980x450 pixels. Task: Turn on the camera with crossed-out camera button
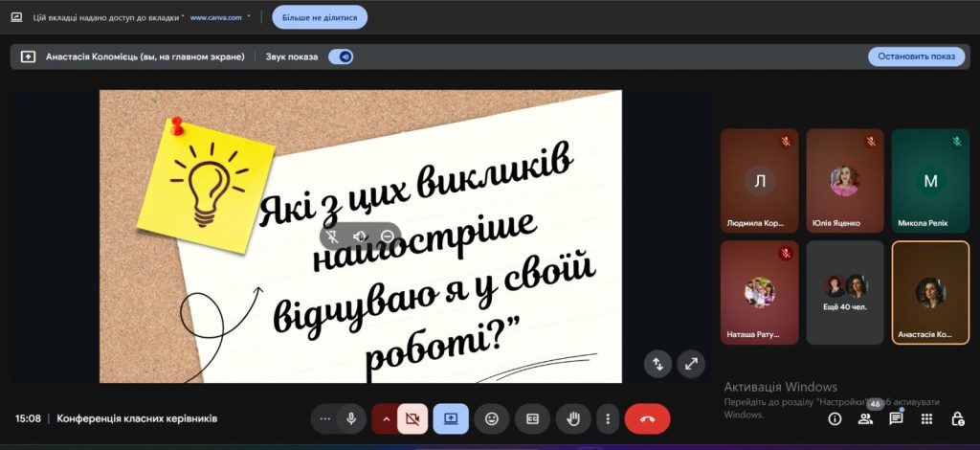[x=412, y=418]
